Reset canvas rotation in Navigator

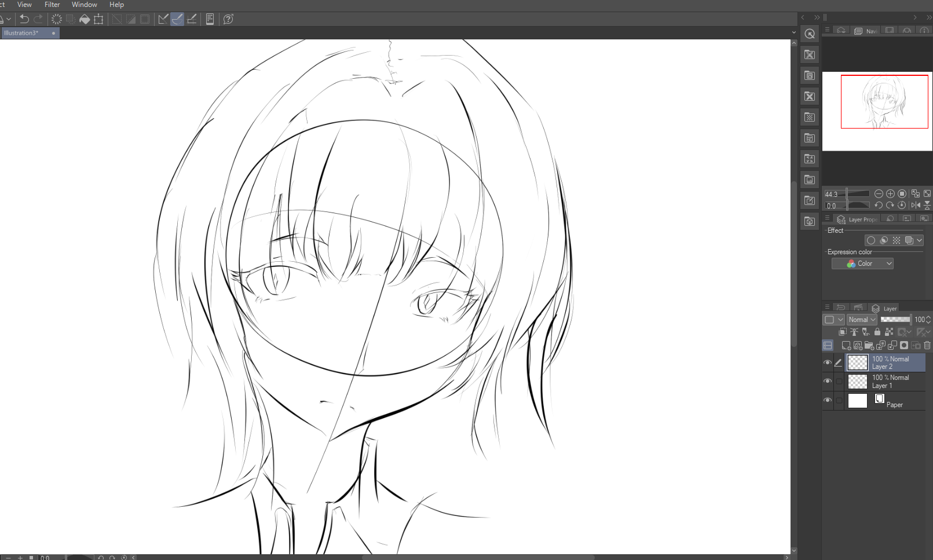902,205
